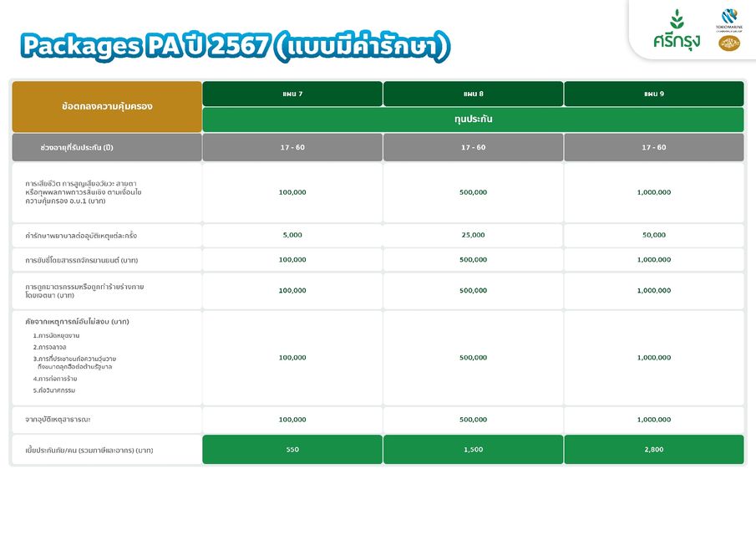The width and height of the screenshot is (756, 535).
Task: Select the แผน 8 column header
Action: click(x=473, y=94)
